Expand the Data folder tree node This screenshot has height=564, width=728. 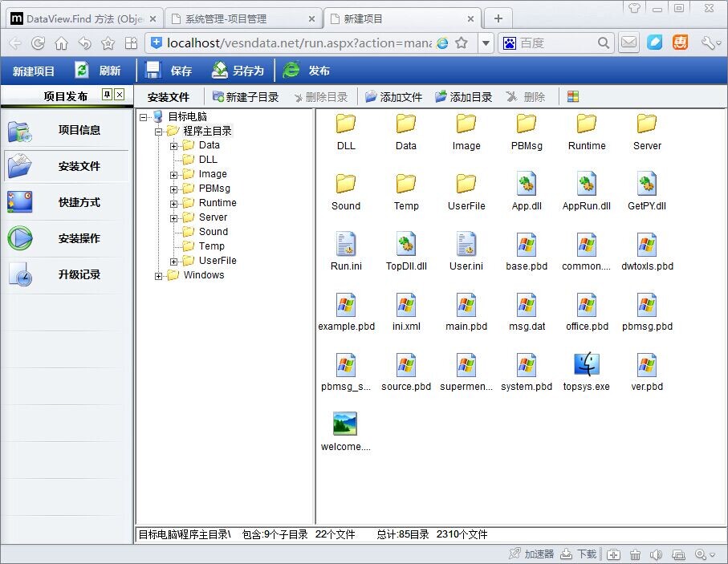pyautogui.click(x=174, y=146)
